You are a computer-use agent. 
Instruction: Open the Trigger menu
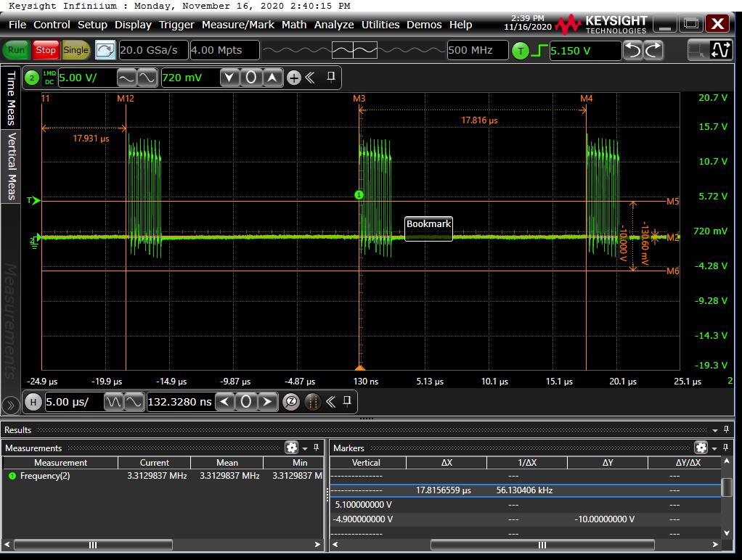tap(176, 25)
